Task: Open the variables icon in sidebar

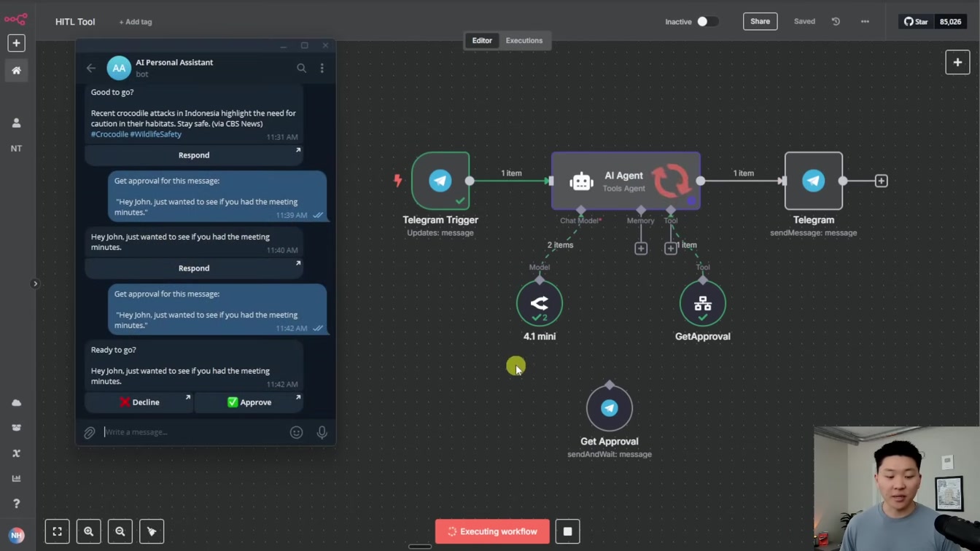Action: click(16, 453)
